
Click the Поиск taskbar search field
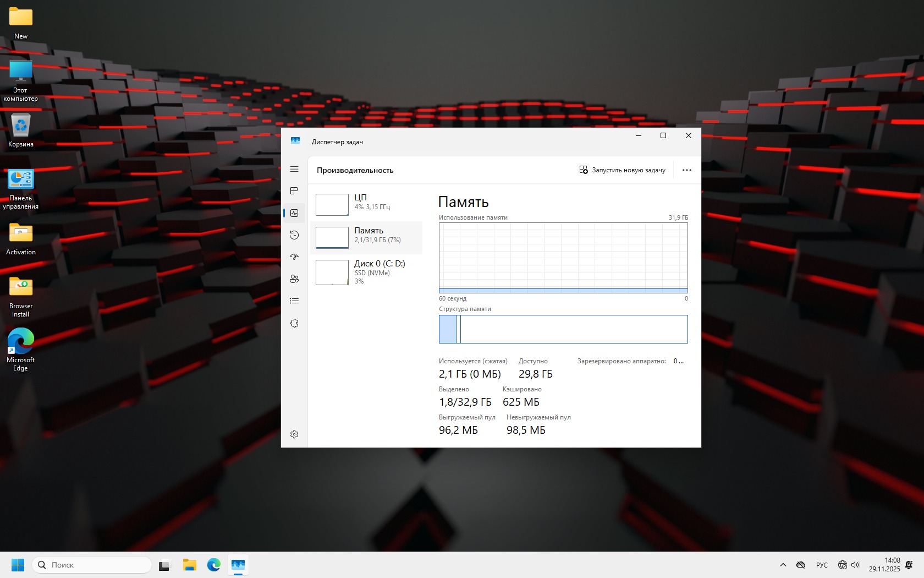click(92, 565)
